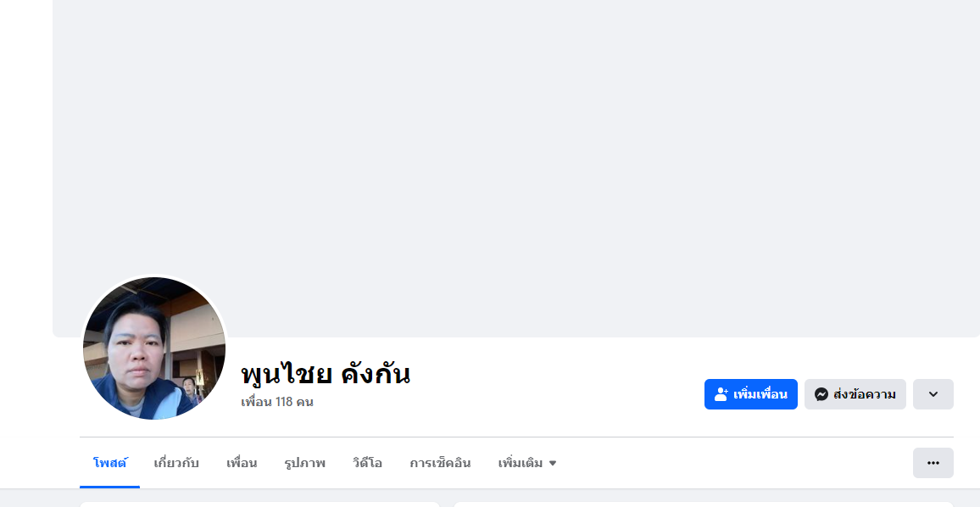This screenshot has height=507, width=980.
Task: Click the add-friend person icon
Action: point(721,394)
